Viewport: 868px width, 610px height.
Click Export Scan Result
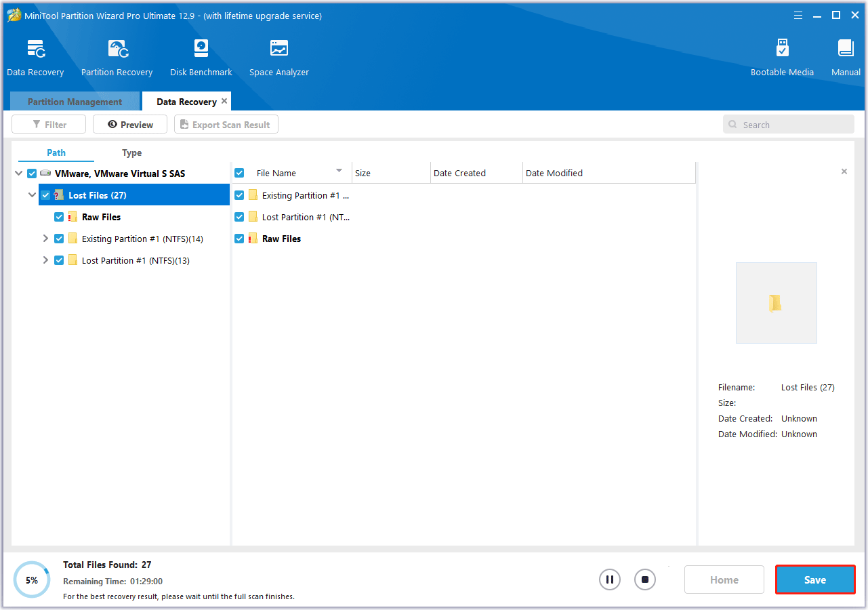226,125
